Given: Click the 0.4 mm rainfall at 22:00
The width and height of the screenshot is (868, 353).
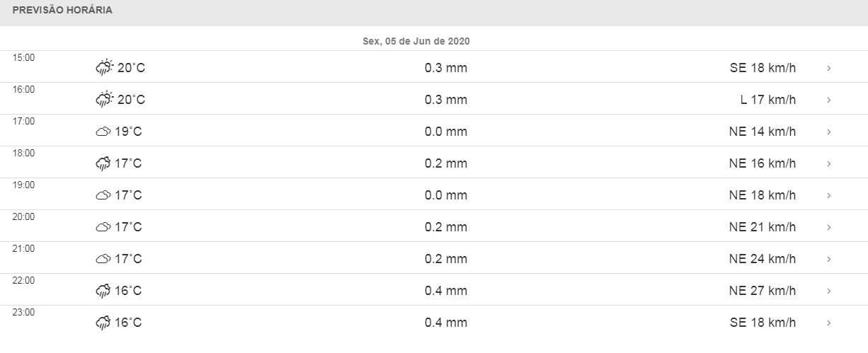Looking at the screenshot, I should [x=446, y=291].
